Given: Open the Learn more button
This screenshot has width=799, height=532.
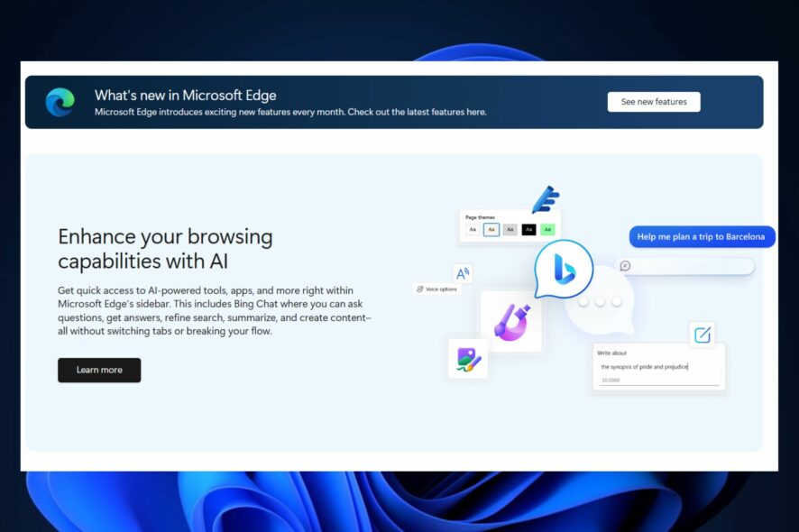Looking at the screenshot, I should [x=99, y=370].
